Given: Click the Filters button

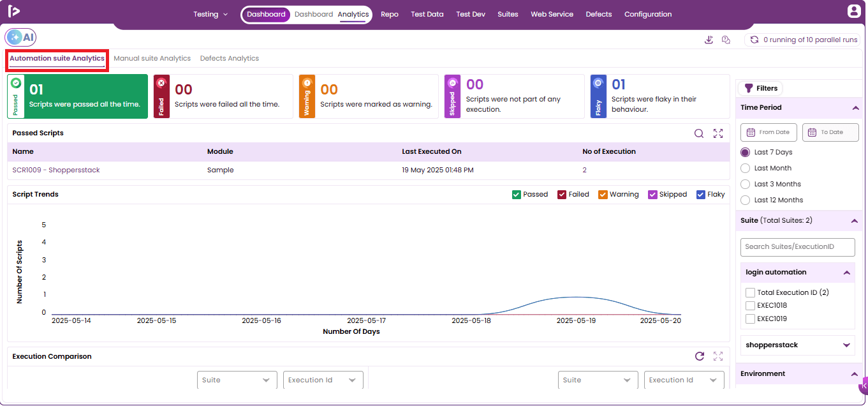Looking at the screenshot, I should point(760,88).
